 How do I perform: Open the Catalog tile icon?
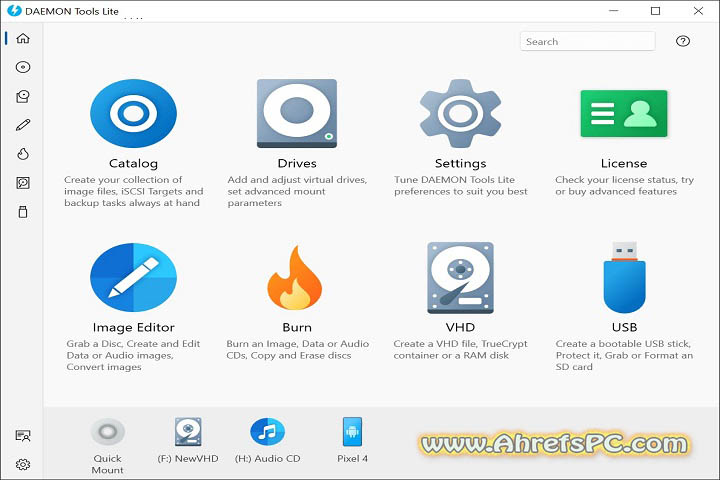[133, 113]
